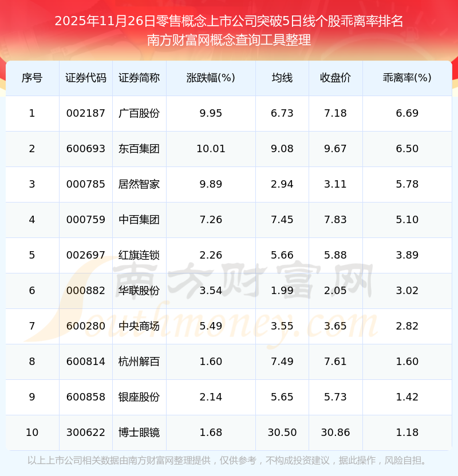Select stock code 600858
The width and height of the screenshot is (458, 476).
tap(86, 397)
